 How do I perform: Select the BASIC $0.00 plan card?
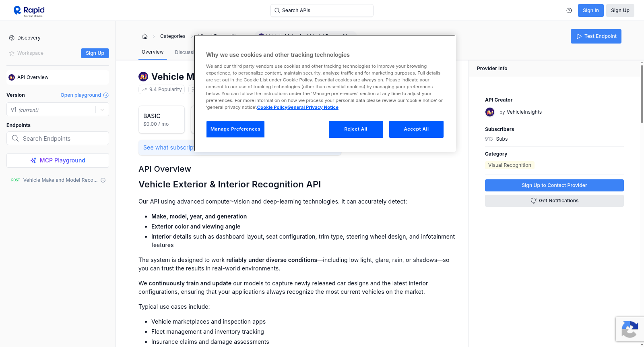(161, 120)
